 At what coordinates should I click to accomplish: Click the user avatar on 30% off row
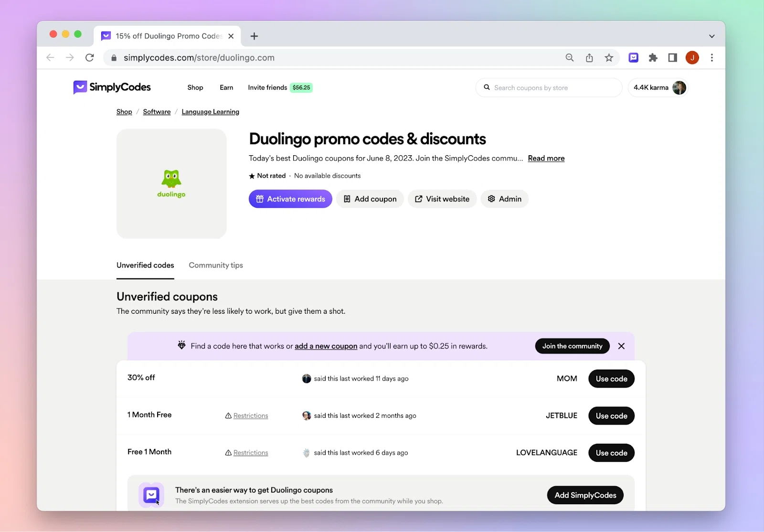[307, 379]
